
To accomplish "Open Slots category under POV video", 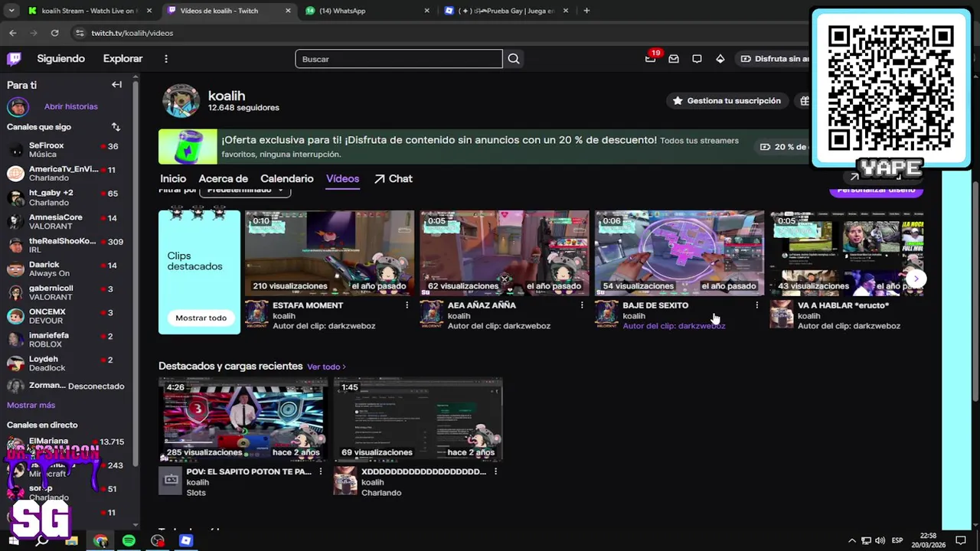I will click(196, 493).
